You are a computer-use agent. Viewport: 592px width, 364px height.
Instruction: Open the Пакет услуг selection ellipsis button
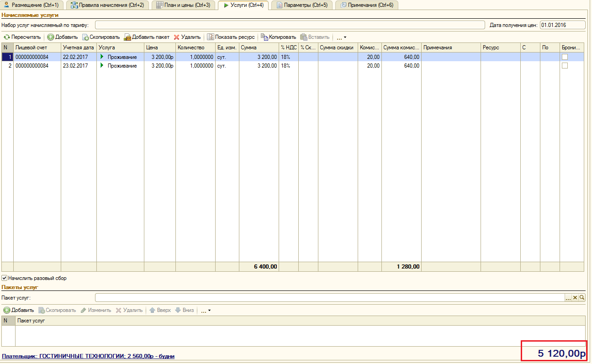point(568,298)
